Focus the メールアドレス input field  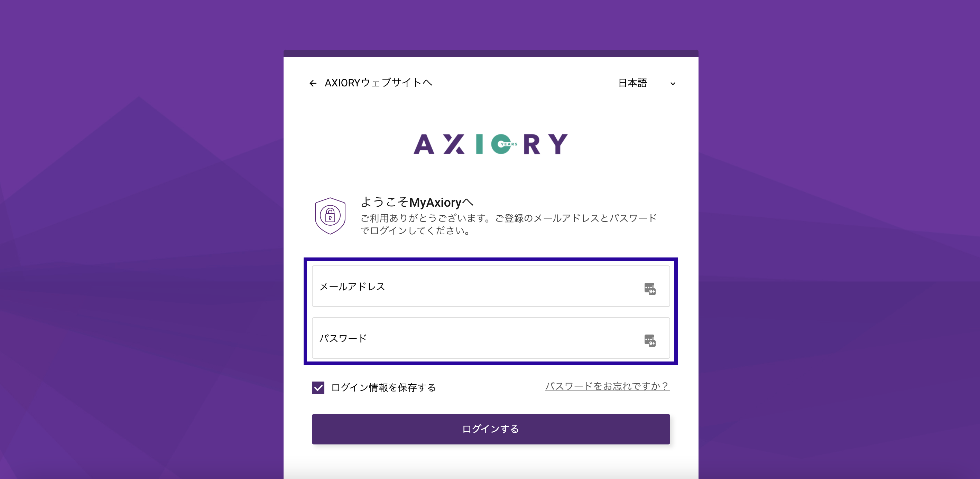(x=491, y=286)
